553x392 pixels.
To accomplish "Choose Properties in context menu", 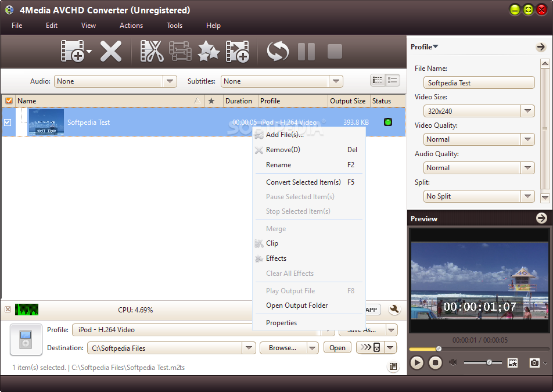I will (309, 322).
